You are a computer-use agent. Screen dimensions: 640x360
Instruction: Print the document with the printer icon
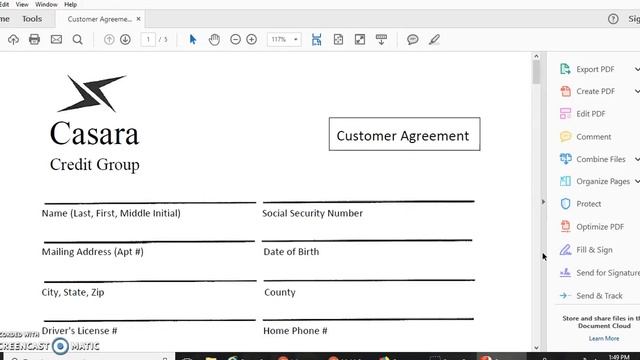(x=34, y=39)
